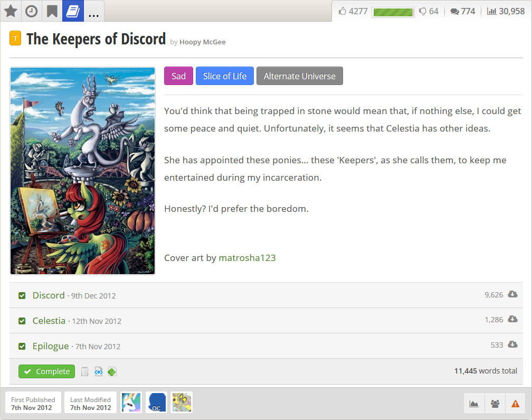Click the story cover art thumbnail
This screenshot has height=420, width=532.
(x=82, y=171)
